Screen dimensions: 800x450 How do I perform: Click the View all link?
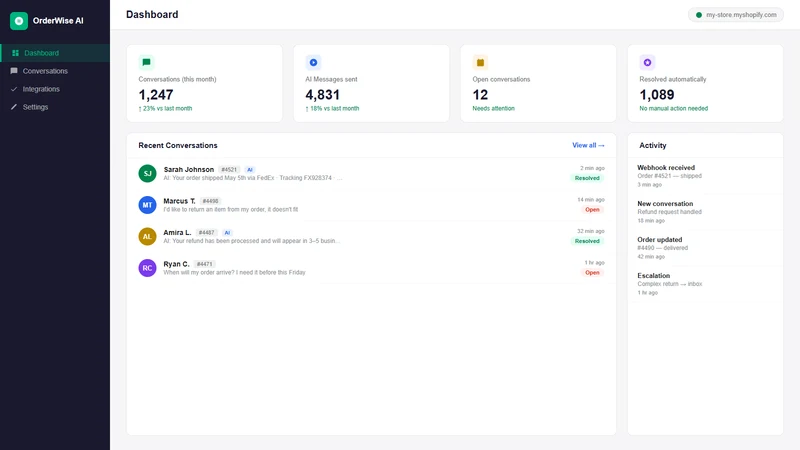[588, 145]
